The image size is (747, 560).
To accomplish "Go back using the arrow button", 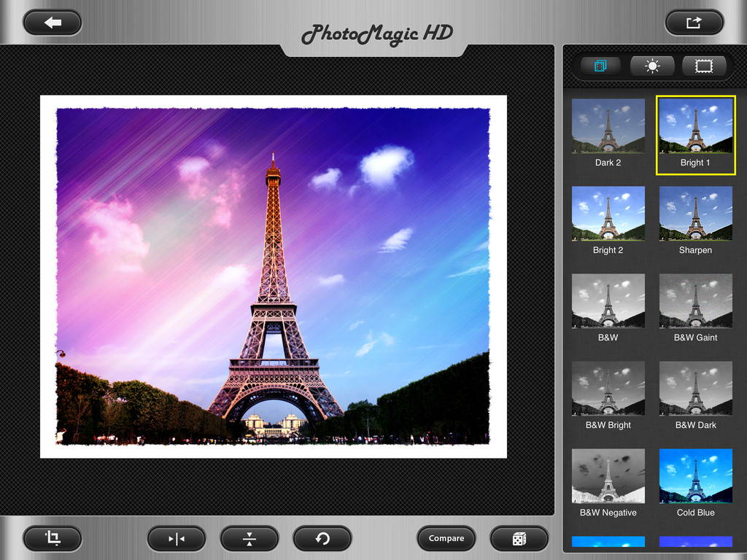I will (x=53, y=23).
